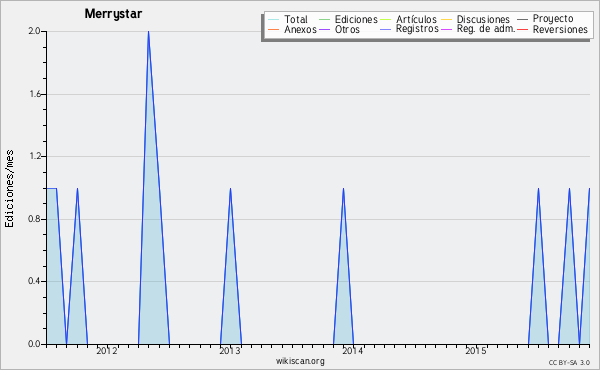Click the Anexos orange line swatch
Viewport: 600px width, 370px height.
274,29
